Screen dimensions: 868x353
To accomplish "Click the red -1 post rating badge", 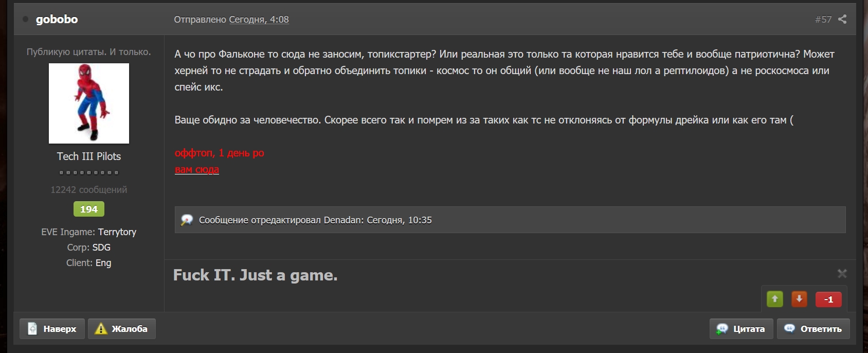I will click(x=828, y=299).
